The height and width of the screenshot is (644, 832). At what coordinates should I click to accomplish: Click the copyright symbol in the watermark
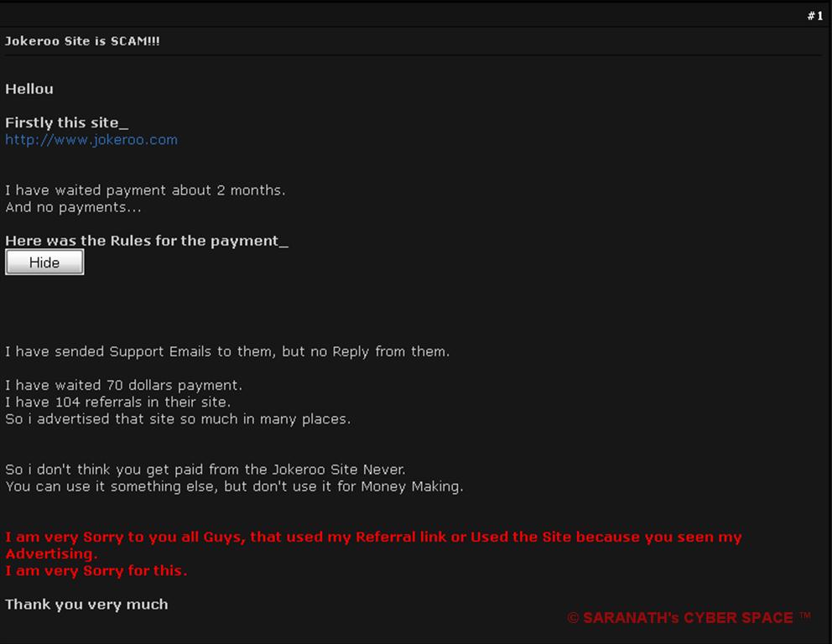click(x=573, y=618)
